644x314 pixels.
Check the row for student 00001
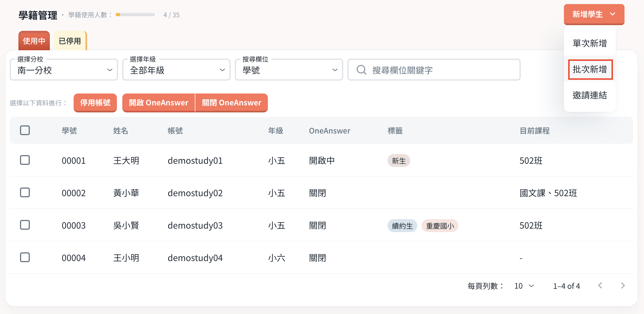point(25,160)
